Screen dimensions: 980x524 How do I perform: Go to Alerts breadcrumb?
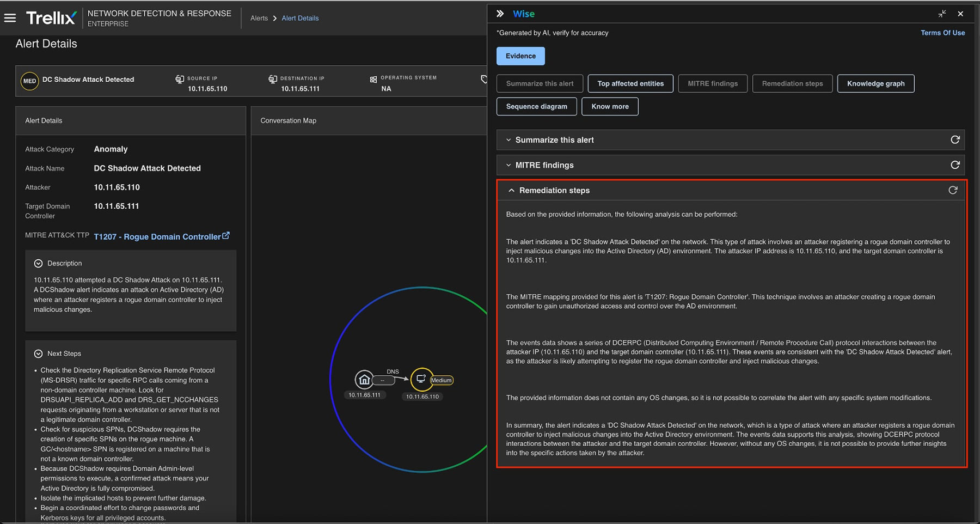259,18
